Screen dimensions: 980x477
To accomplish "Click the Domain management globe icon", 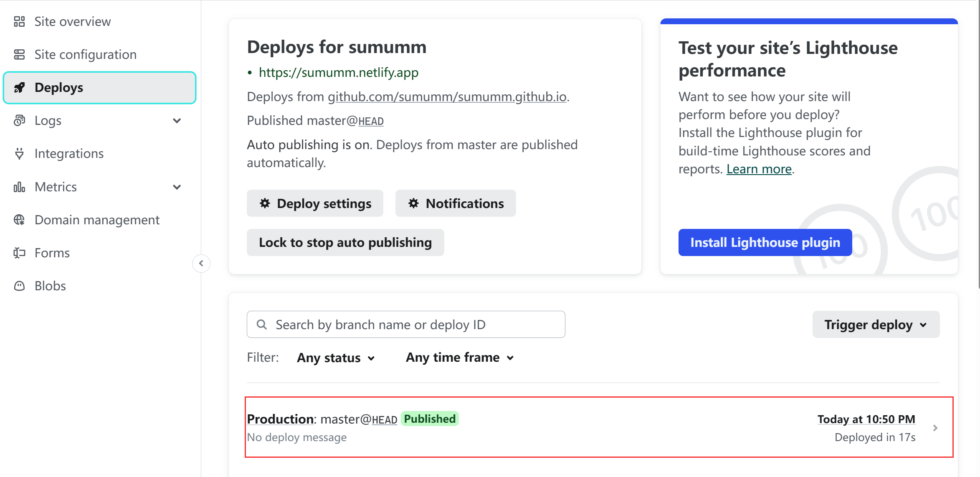I will (x=19, y=220).
